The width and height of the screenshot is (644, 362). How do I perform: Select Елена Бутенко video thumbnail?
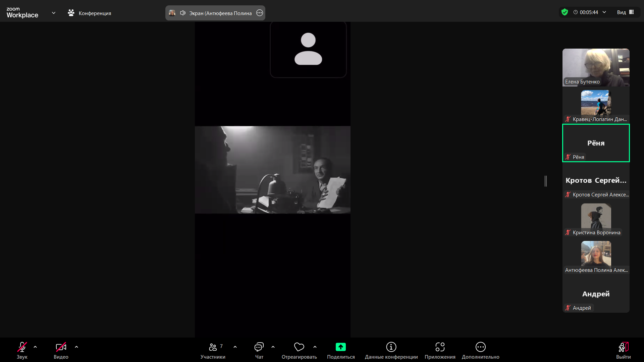coord(596,67)
